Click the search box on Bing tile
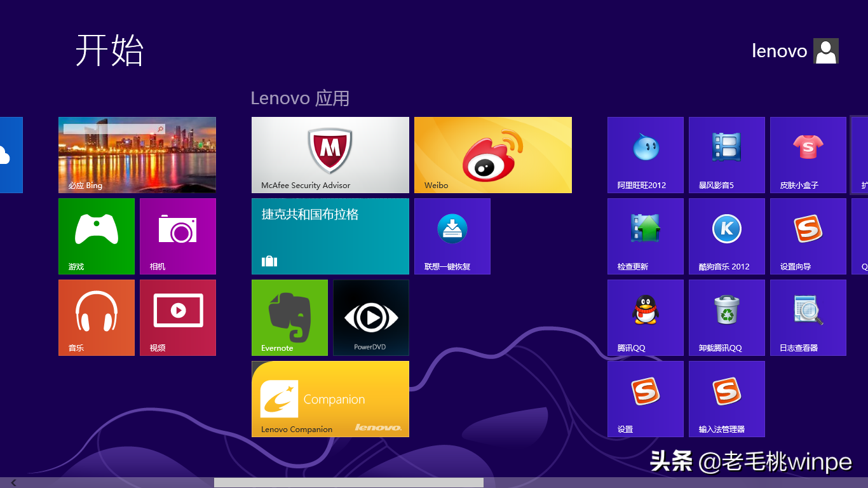The width and height of the screenshot is (868, 488). [x=114, y=129]
